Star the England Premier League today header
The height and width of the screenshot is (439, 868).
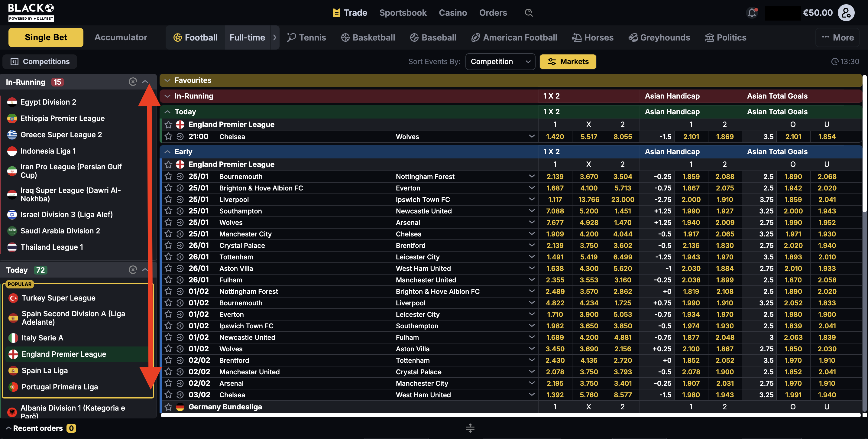pos(168,125)
